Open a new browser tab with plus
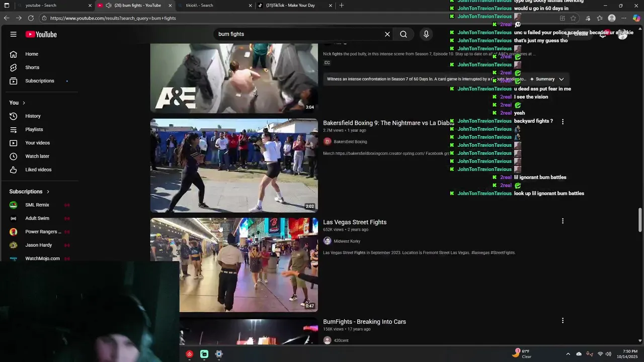 click(342, 6)
